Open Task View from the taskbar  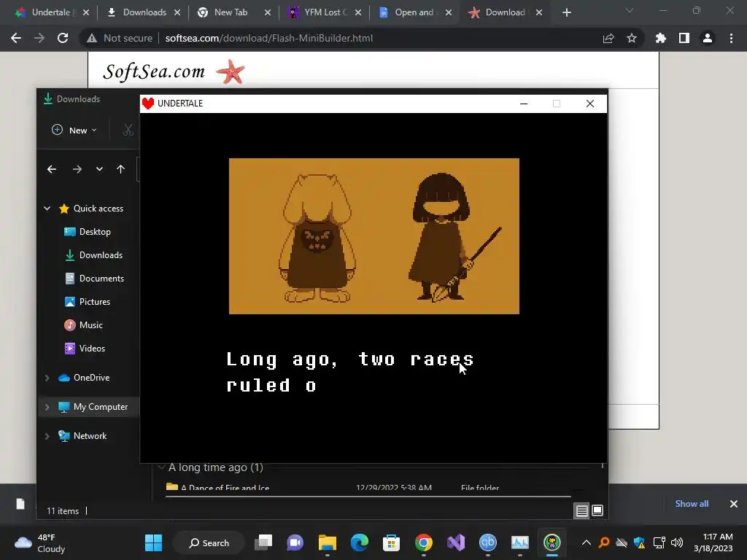[263, 542]
